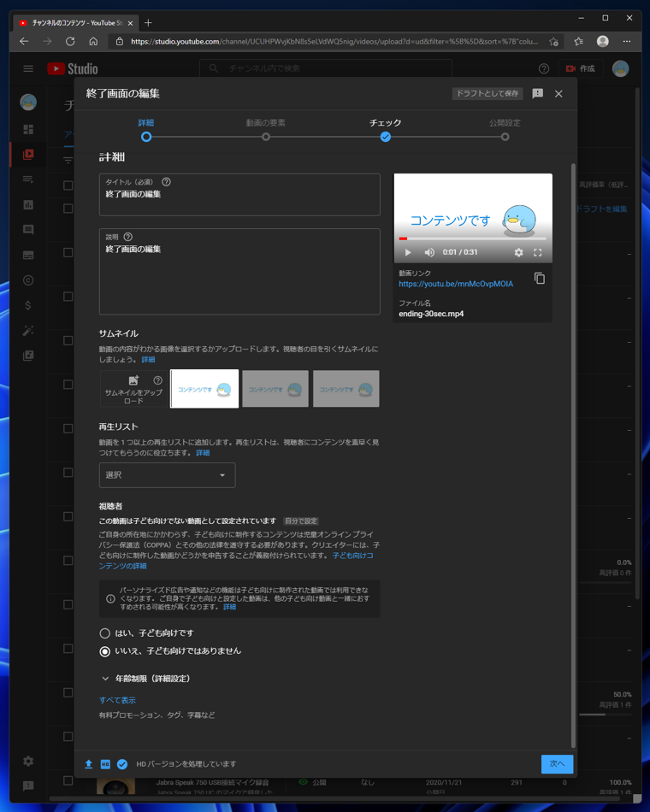Open a new browser tab

coord(148,23)
